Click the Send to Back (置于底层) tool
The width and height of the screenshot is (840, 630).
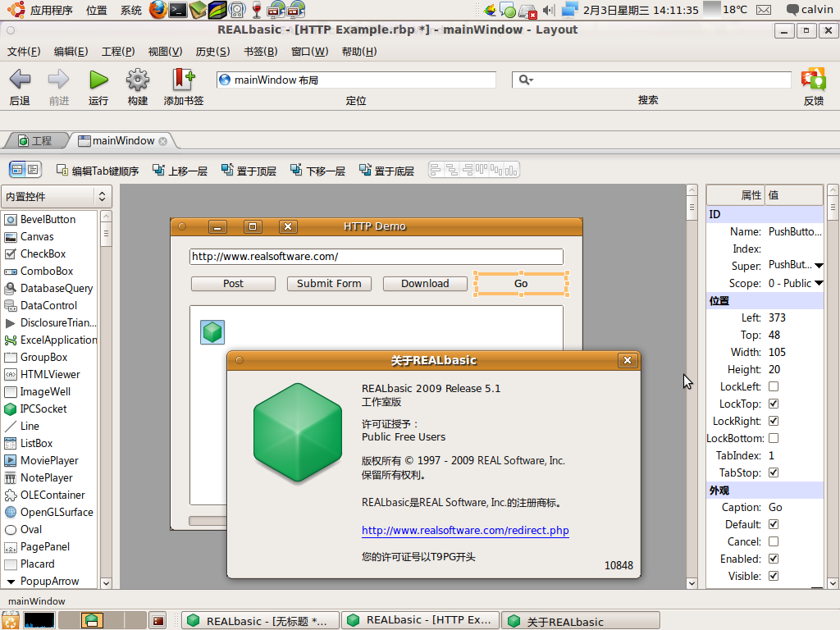pos(387,171)
